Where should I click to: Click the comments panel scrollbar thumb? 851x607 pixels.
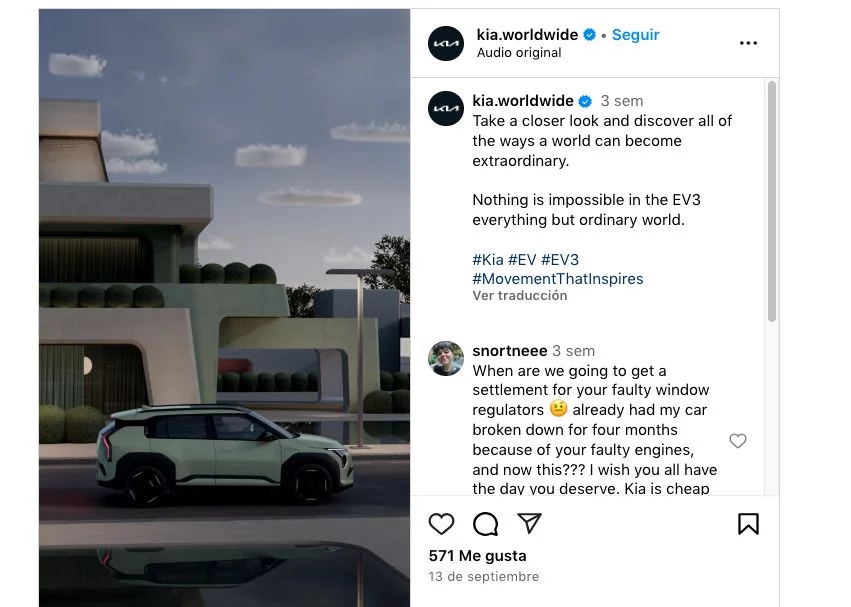(772, 201)
